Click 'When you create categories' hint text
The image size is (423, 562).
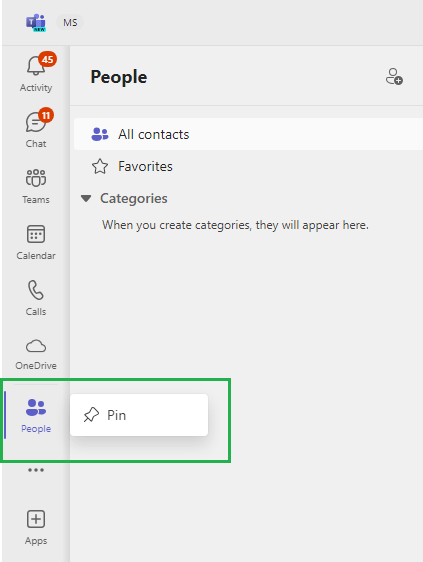tap(235, 225)
